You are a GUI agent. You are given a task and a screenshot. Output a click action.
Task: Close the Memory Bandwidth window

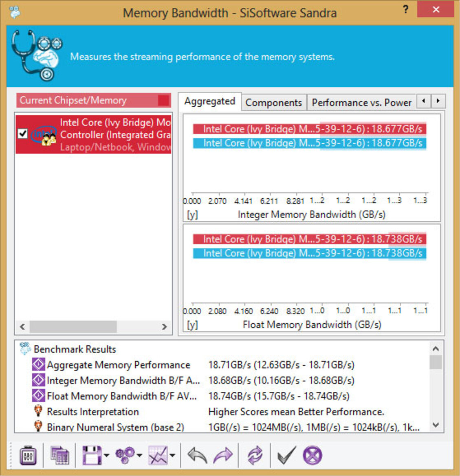436,9
